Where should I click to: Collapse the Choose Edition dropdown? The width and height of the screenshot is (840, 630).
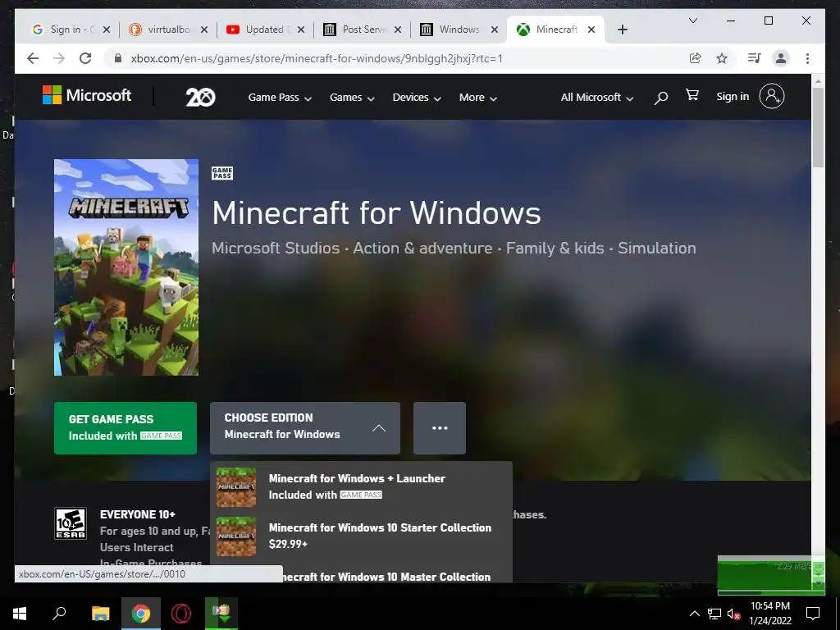click(305, 428)
